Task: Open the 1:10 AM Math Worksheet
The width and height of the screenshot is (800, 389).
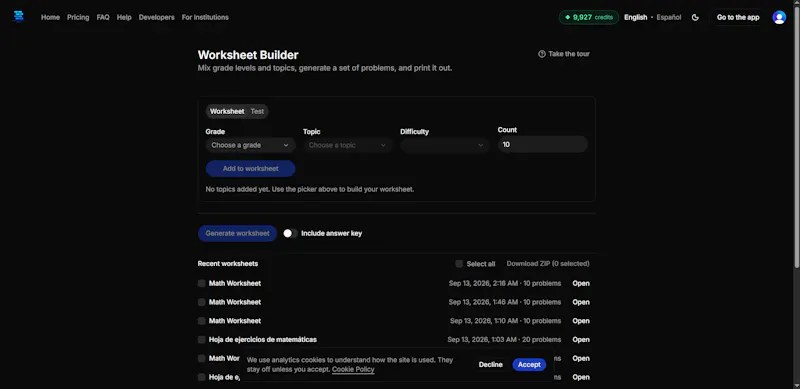Action: pos(581,321)
